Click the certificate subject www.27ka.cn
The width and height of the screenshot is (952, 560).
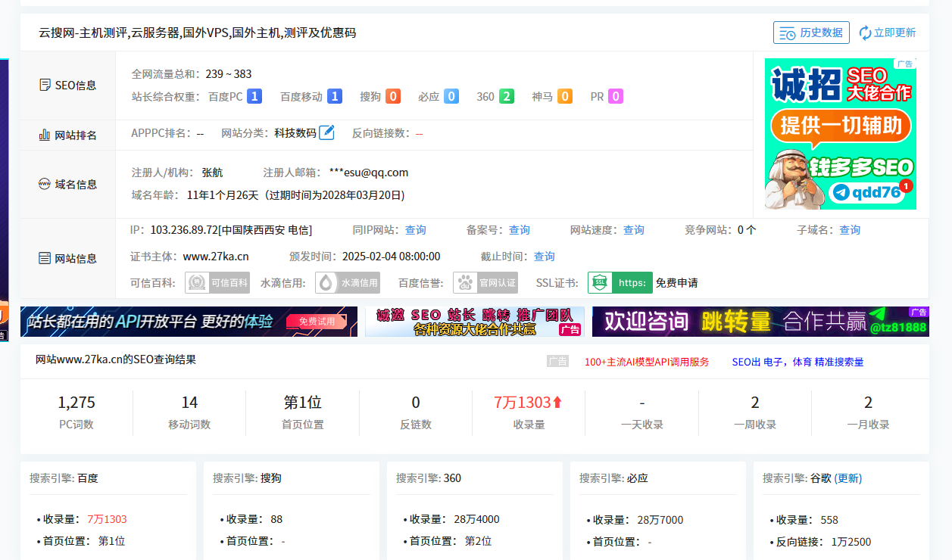coord(216,256)
